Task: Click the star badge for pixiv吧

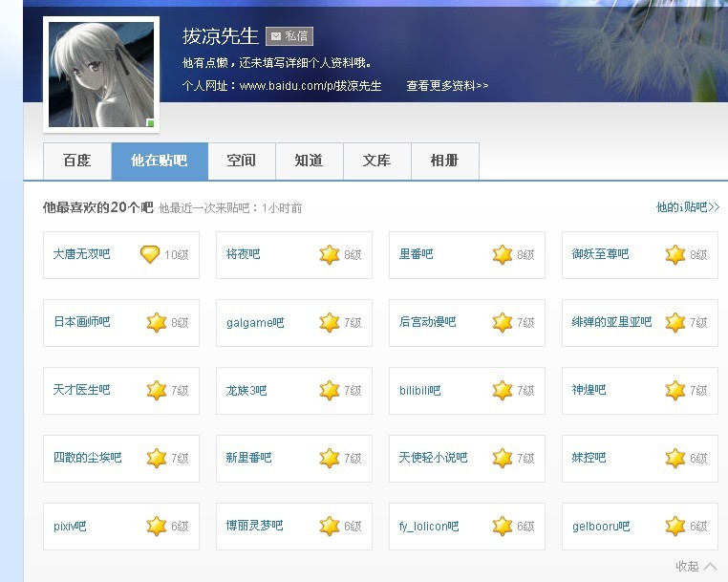Action: pyautogui.click(x=157, y=526)
